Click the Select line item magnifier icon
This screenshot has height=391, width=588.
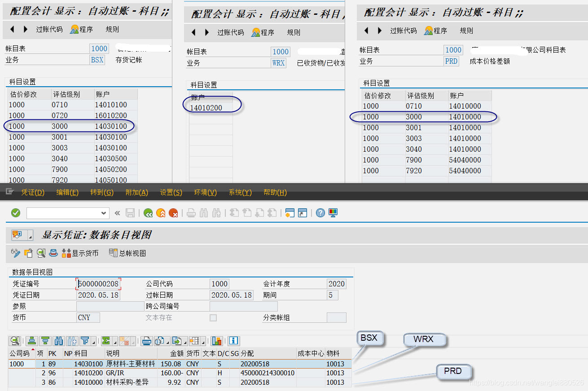click(41, 253)
